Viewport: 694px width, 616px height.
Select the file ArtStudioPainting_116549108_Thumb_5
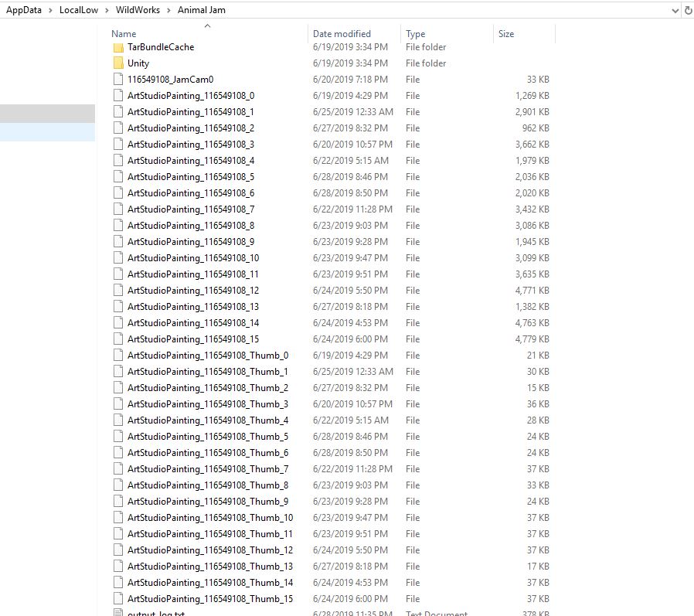tap(208, 437)
